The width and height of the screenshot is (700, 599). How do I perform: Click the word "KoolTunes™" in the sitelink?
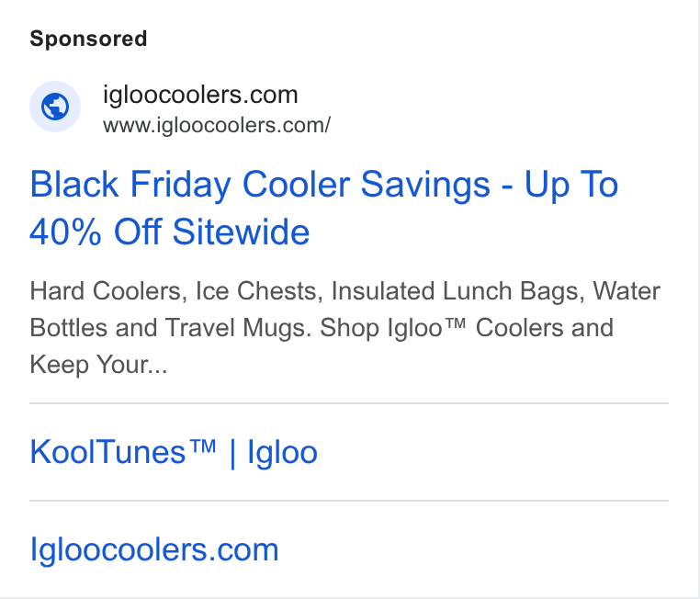pos(123,452)
